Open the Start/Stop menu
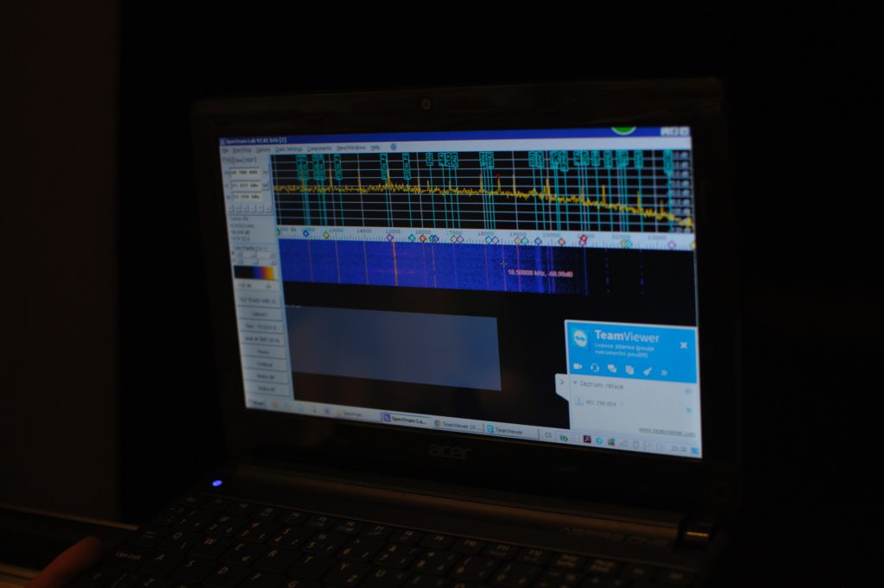 pyautogui.click(x=242, y=150)
